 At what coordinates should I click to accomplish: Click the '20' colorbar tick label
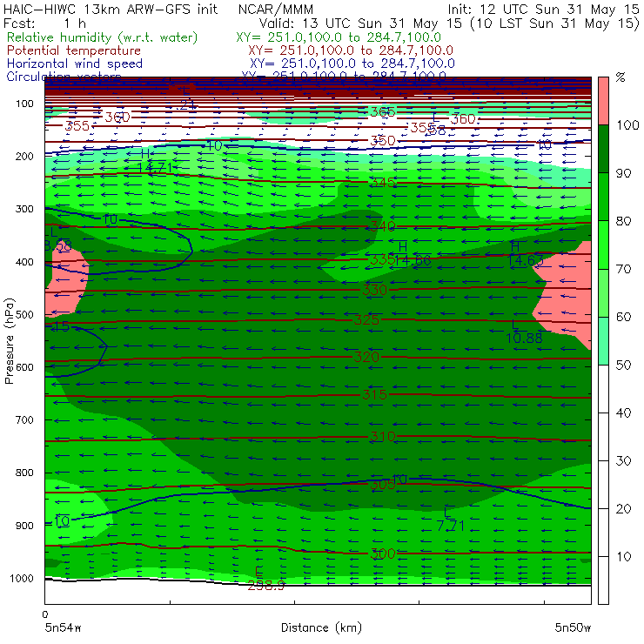(623, 509)
